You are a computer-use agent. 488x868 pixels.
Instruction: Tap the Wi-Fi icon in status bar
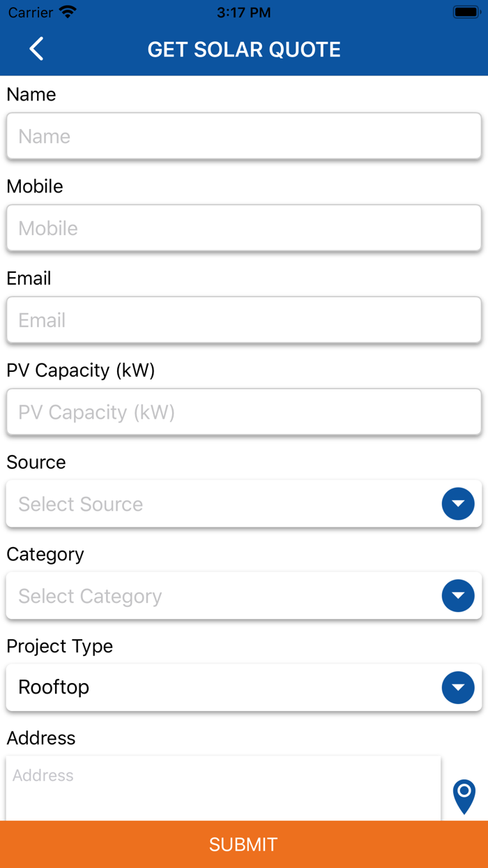tap(68, 12)
